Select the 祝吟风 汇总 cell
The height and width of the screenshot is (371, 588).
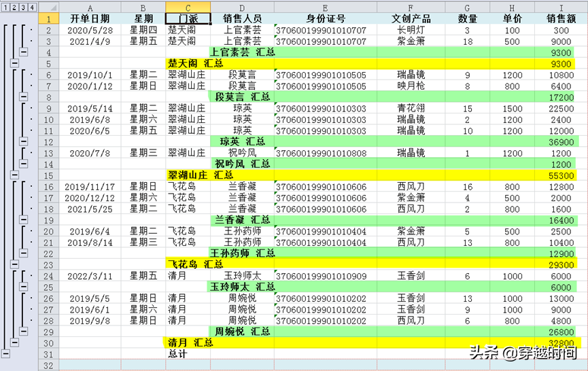coord(242,164)
